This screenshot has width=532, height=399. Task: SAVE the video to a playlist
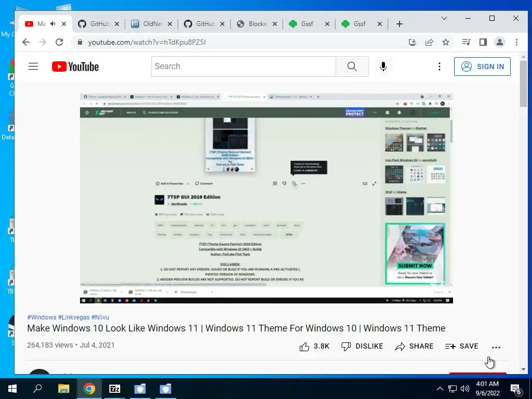(x=461, y=347)
